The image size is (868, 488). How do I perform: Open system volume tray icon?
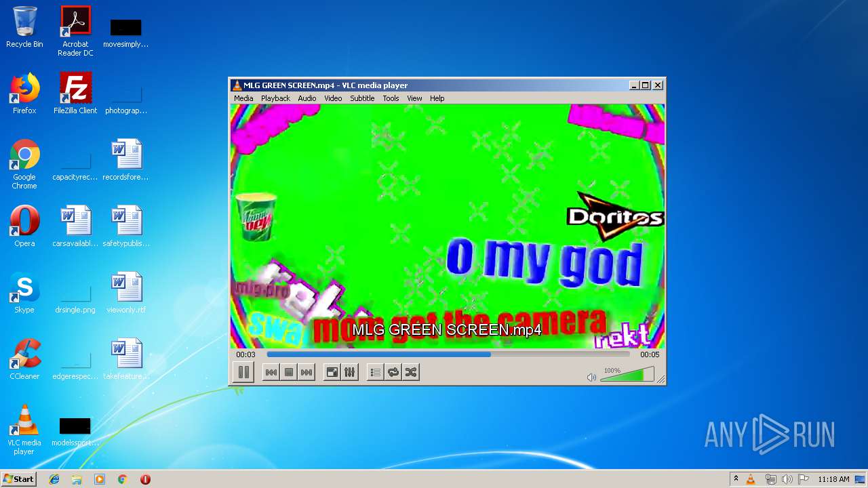787,479
